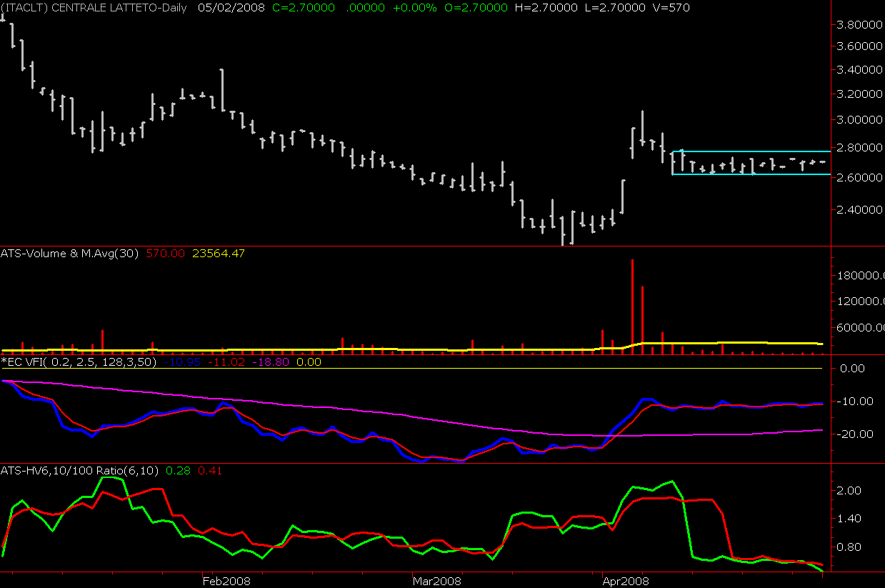
Task: Click the H=2.70000 high price value
Action: [547, 8]
